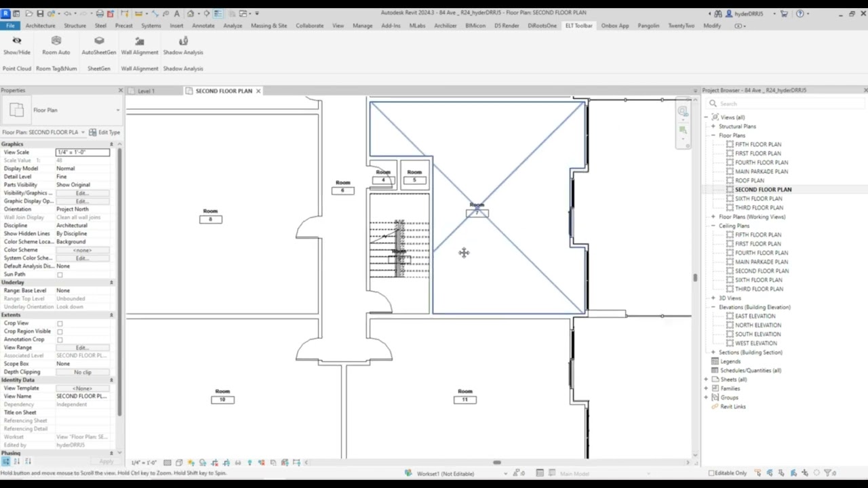Click the Worksets icon beside Workset1
The width and height of the screenshot is (868, 488).
click(409, 473)
